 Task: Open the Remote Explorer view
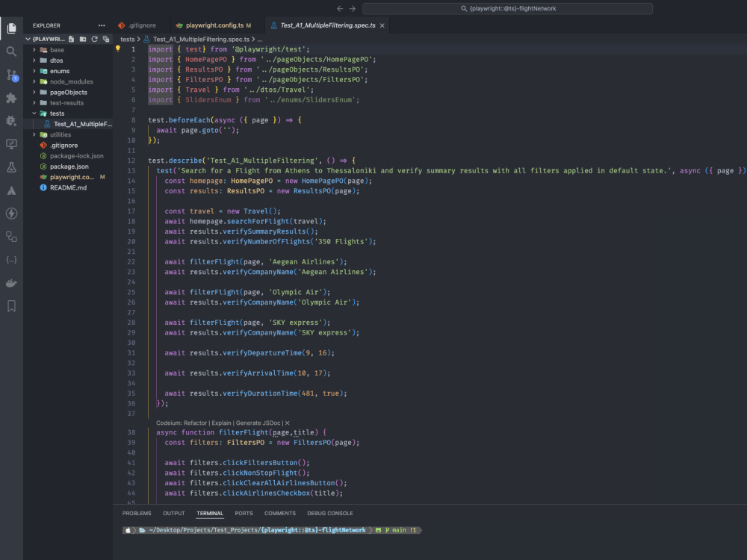coord(11,144)
